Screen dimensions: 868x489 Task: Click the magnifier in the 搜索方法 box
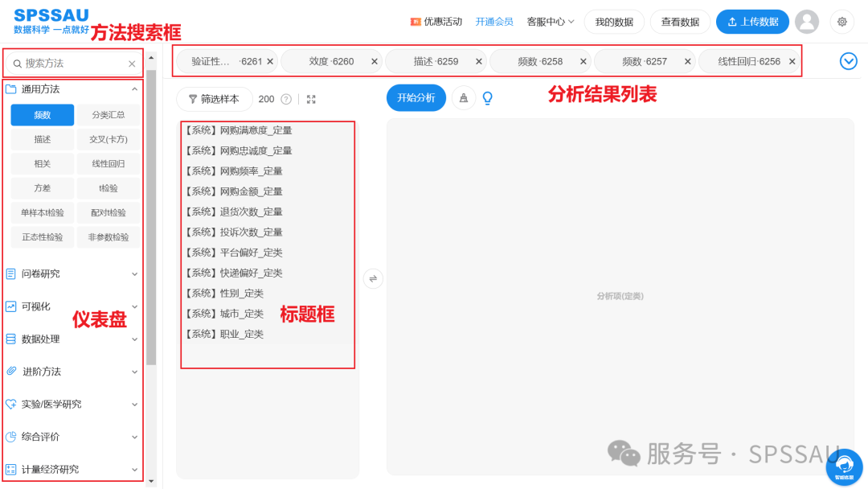pyautogui.click(x=18, y=62)
